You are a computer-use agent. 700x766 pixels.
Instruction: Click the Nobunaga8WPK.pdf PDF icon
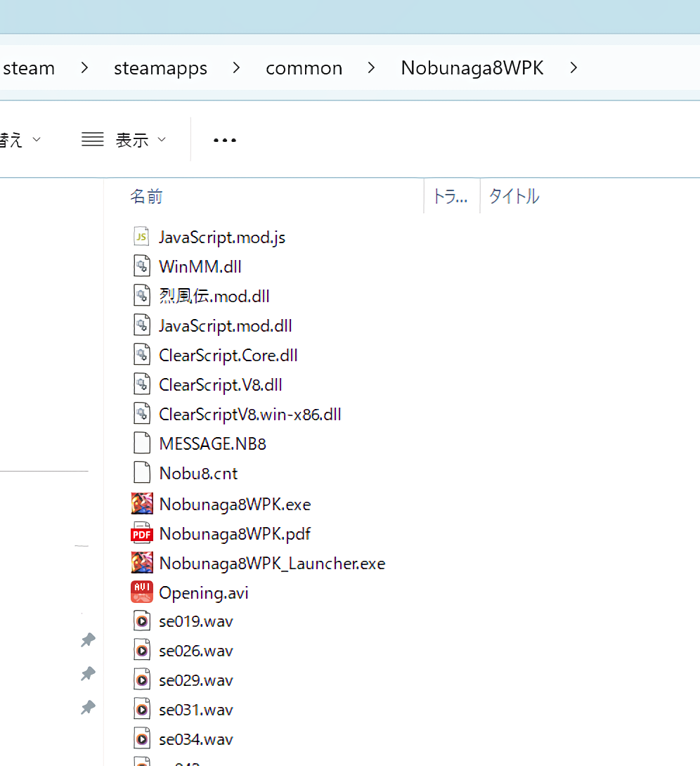coord(142,533)
